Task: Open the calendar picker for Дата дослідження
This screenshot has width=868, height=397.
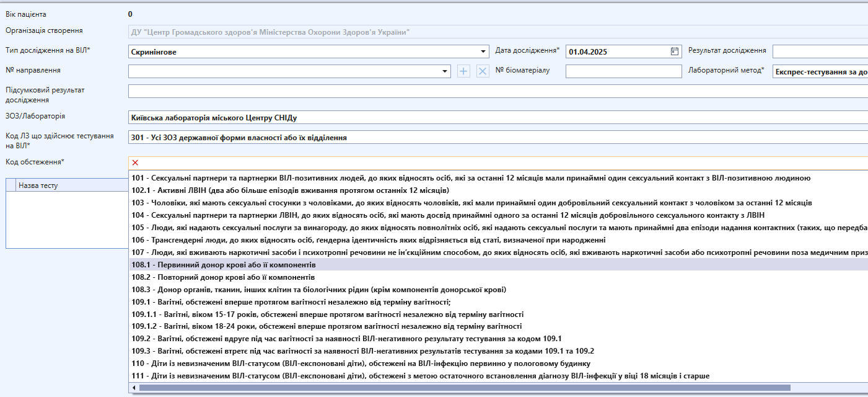Action: pos(675,51)
